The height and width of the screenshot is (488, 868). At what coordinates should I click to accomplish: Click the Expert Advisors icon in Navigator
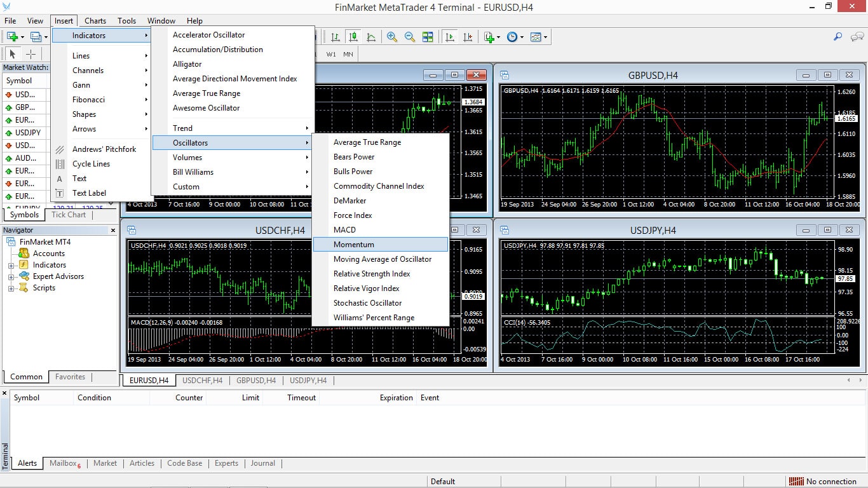coord(25,276)
